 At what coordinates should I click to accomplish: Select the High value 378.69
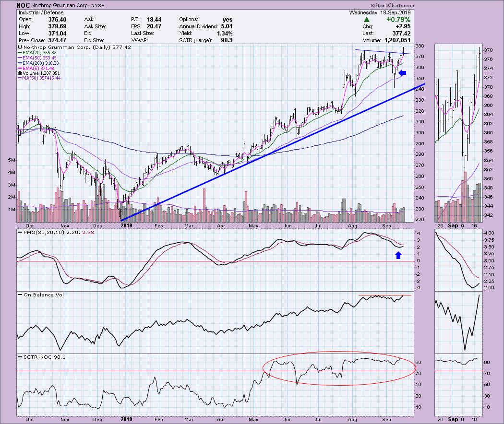click(x=57, y=26)
